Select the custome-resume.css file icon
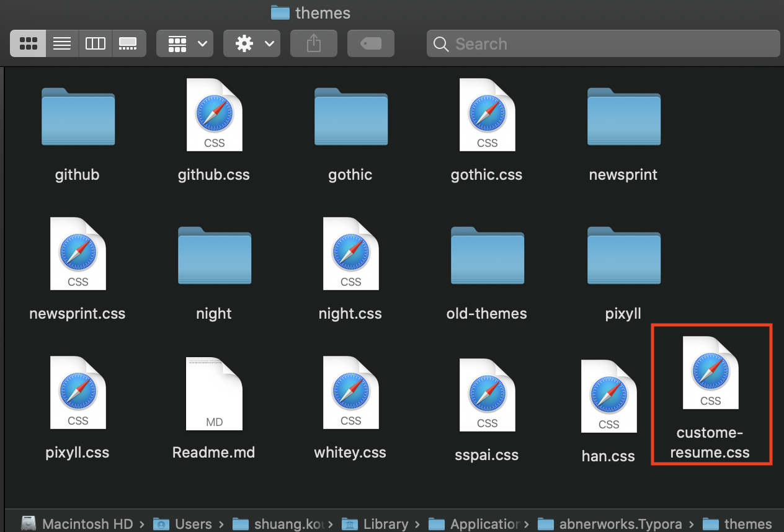Screen dimensions: 784x532 [x=710, y=373]
